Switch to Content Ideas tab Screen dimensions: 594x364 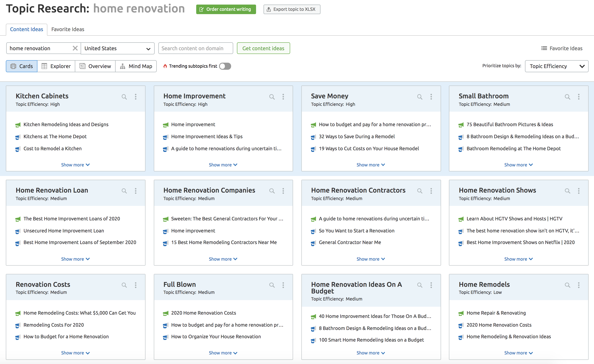[27, 29]
